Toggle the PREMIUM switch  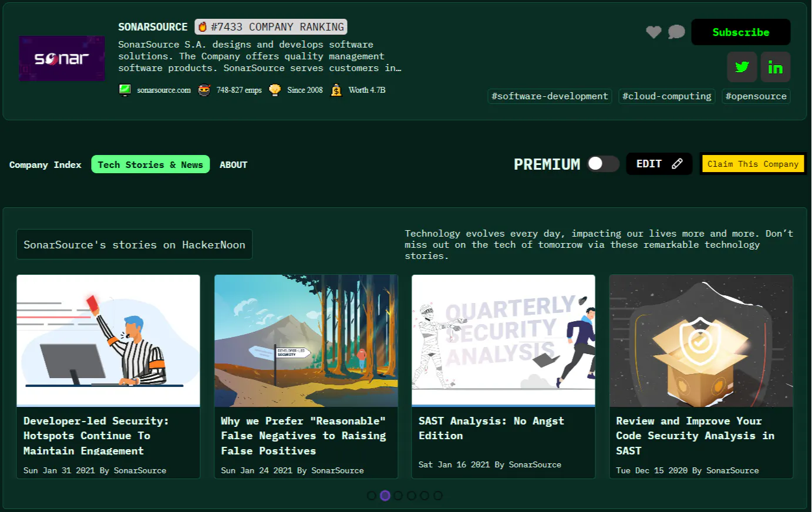tap(604, 164)
